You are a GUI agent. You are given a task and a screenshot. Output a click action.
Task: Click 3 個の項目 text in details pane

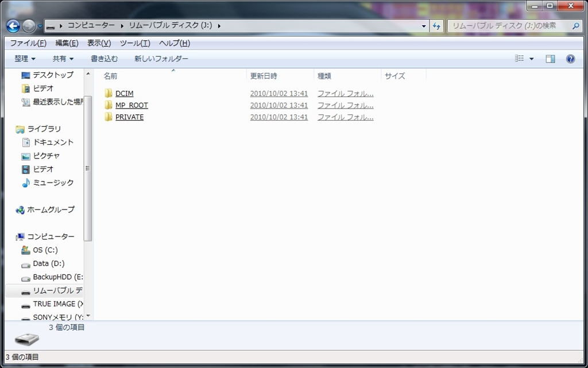[67, 328]
